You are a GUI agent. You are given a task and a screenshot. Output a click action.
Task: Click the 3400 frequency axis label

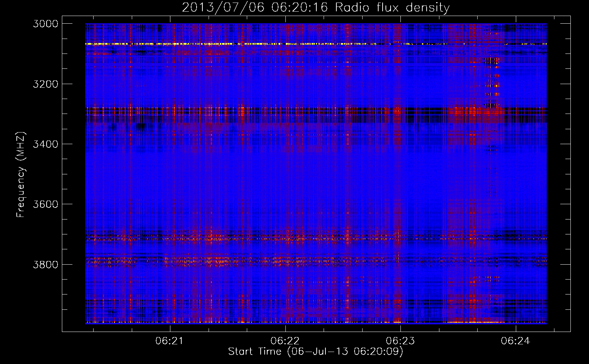coord(46,144)
